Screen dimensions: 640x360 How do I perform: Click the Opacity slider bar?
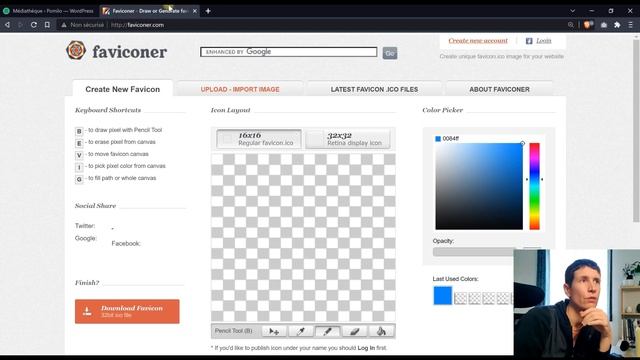[x=473, y=252]
